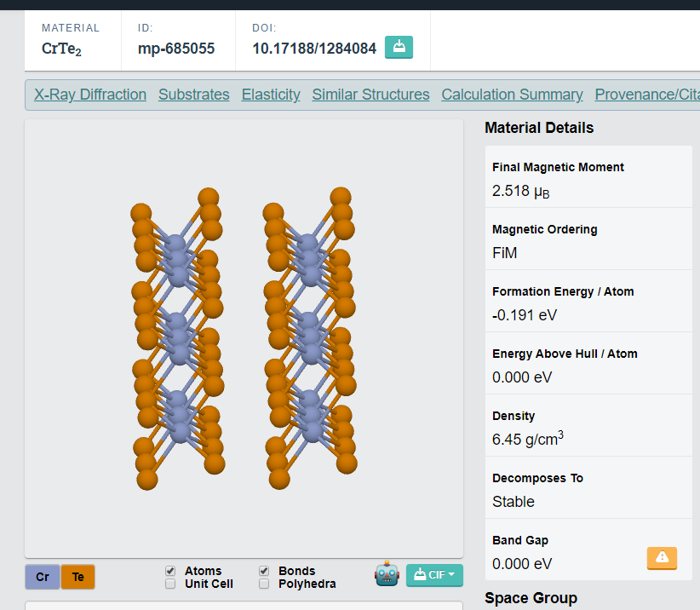This screenshot has width=700, height=610.
Task: Toggle the Bonds checkbox off
Action: [264, 571]
